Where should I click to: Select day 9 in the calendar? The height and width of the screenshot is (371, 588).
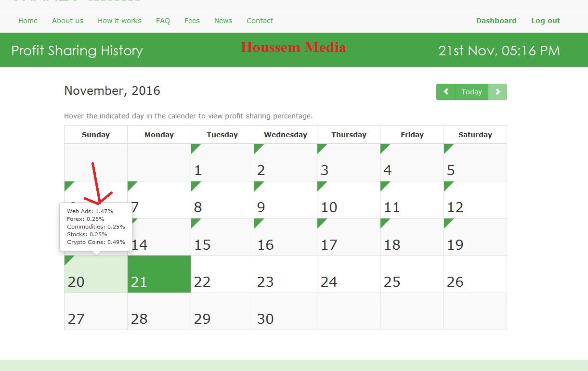tap(286, 200)
